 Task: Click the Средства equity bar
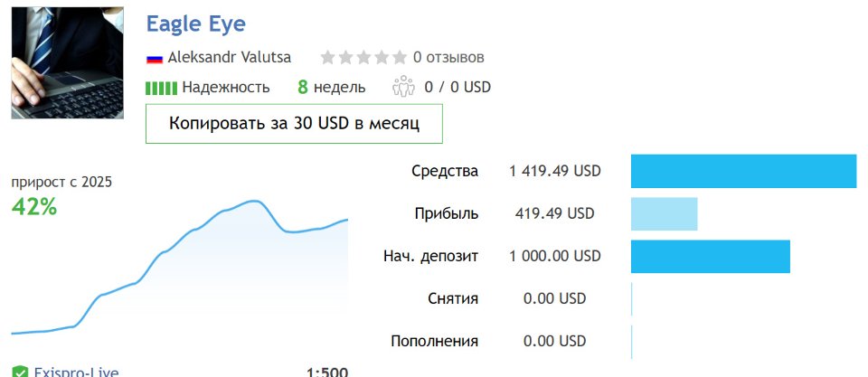[x=743, y=172]
